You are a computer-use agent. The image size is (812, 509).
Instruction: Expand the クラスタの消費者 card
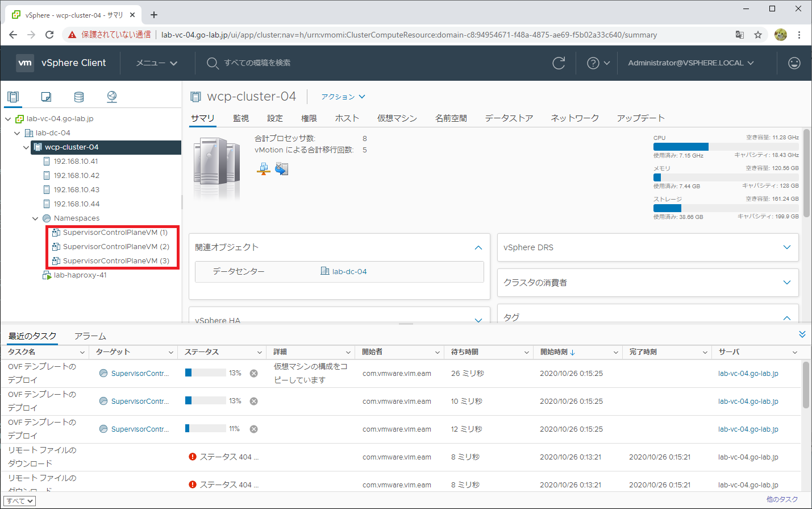click(787, 283)
